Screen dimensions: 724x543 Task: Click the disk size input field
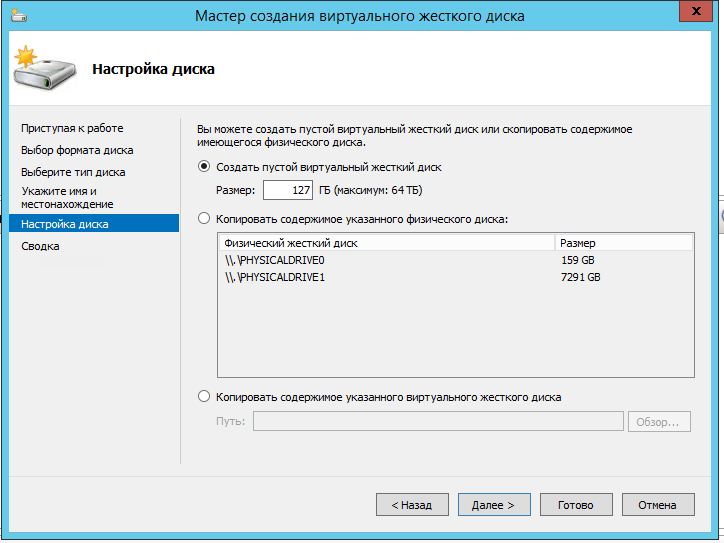tap(288, 190)
